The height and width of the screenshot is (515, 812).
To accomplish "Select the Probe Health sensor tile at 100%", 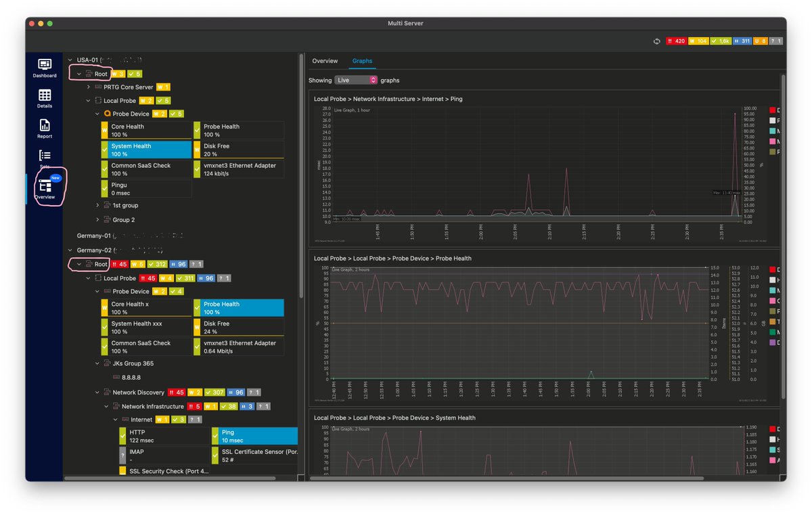I will [240, 129].
